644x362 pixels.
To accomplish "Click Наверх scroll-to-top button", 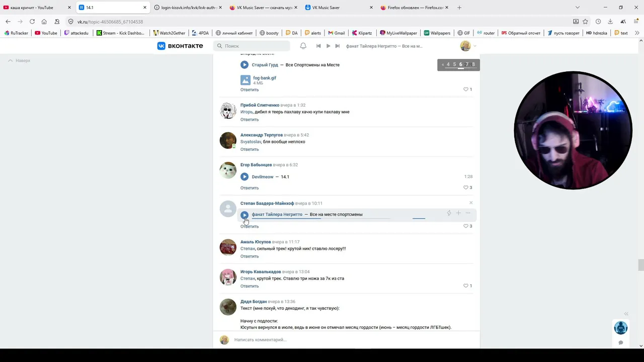I will coord(19,60).
